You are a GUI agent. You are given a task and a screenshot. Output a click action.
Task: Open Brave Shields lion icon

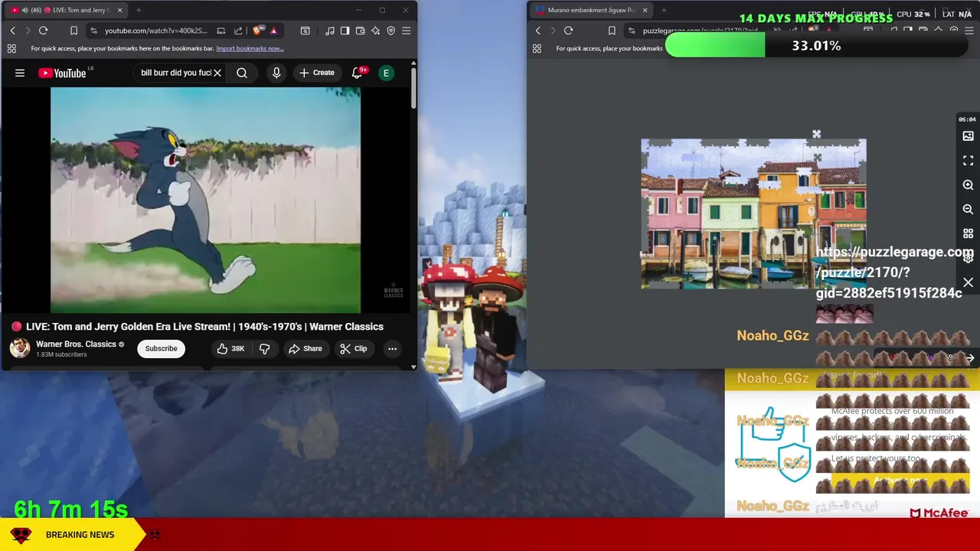257,31
